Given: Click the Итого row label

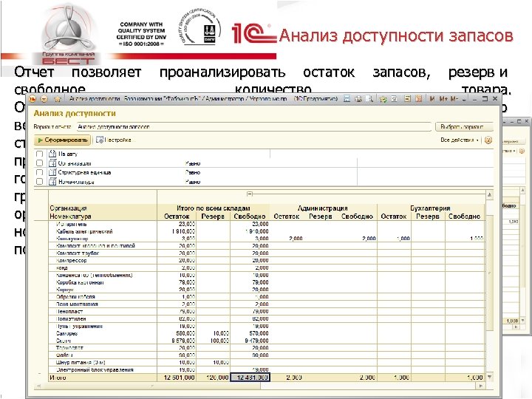Looking at the screenshot, I should click(58, 378).
